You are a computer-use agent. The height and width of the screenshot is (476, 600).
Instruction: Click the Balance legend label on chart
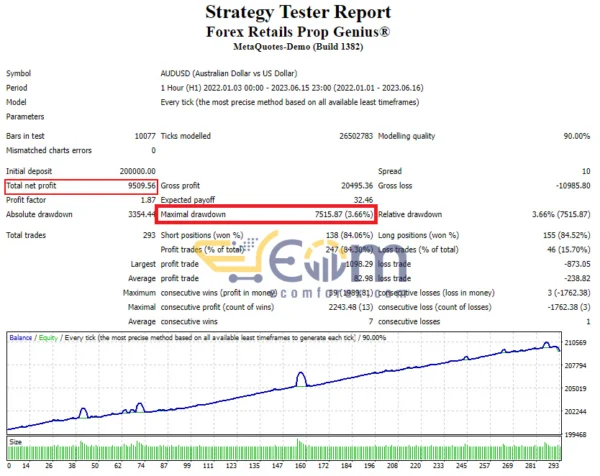pyautogui.click(x=23, y=339)
